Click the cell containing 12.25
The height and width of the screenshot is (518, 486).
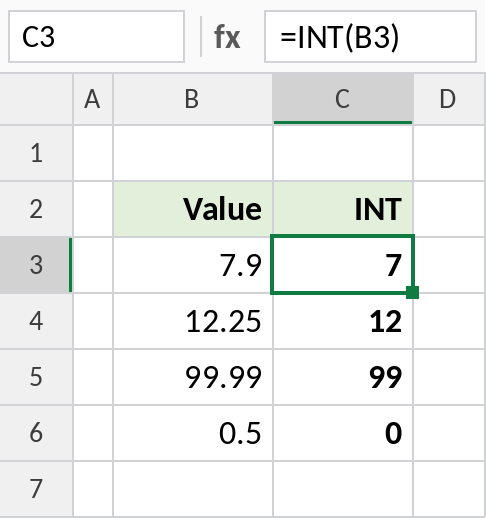point(193,321)
